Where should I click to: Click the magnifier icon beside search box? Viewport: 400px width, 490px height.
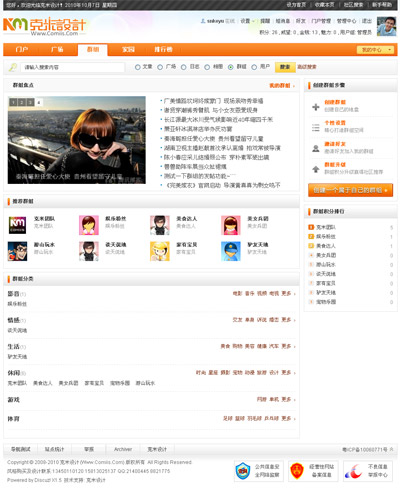point(13,67)
